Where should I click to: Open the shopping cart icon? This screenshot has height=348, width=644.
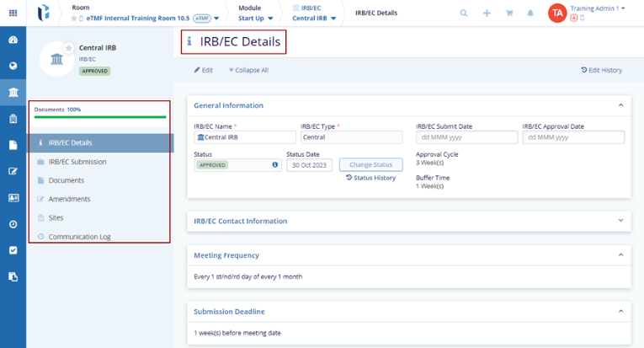(x=508, y=13)
